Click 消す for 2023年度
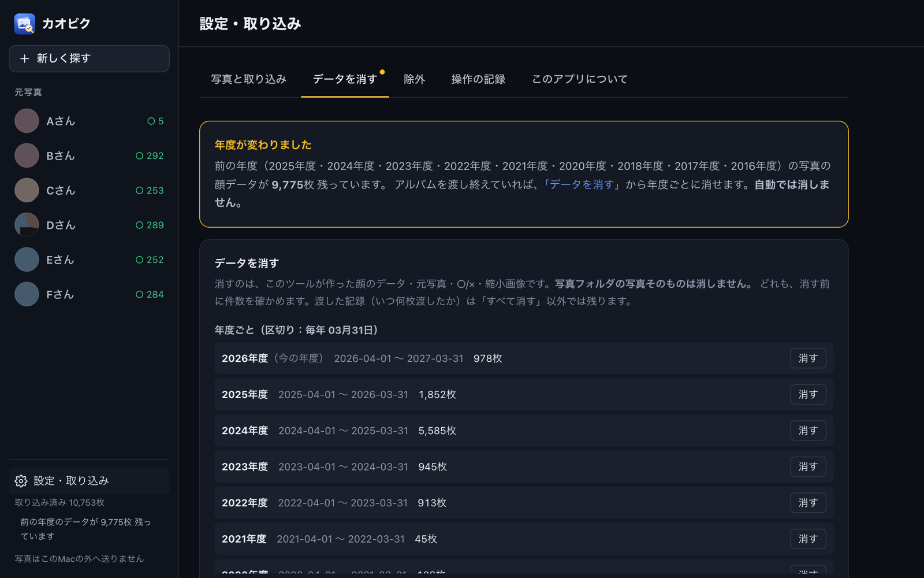 (x=808, y=466)
